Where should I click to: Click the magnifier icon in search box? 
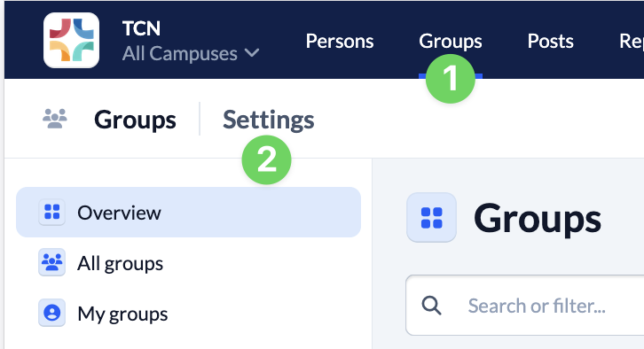click(431, 306)
